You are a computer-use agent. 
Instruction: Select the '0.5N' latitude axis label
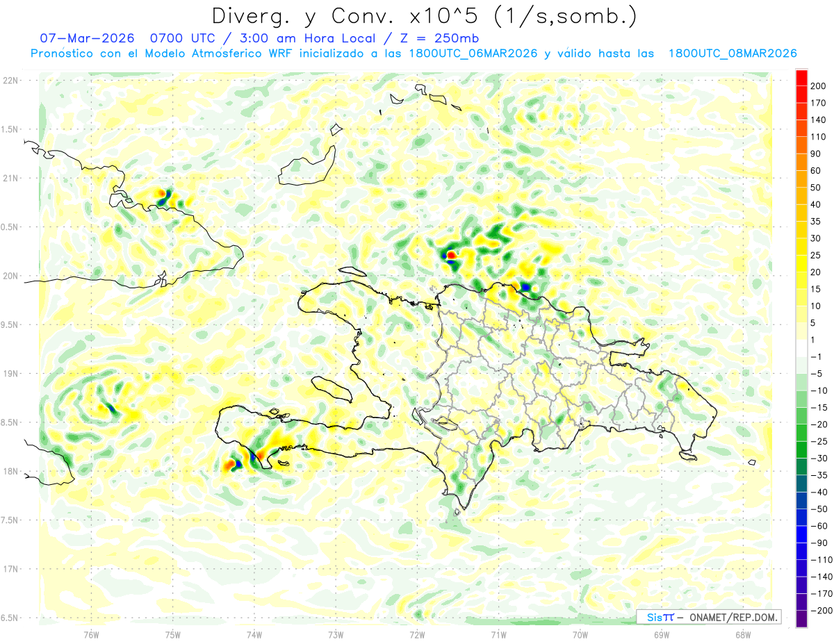[10, 227]
